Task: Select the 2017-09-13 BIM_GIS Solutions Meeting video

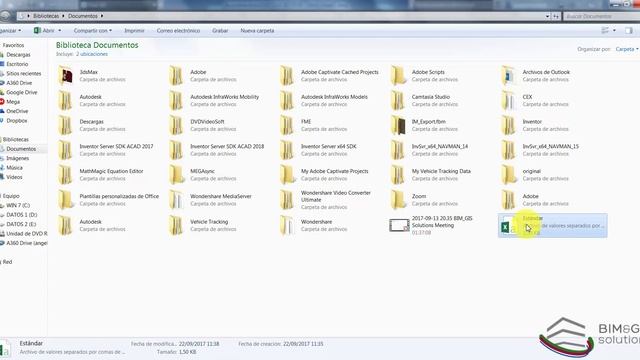Action: (x=431, y=225)
